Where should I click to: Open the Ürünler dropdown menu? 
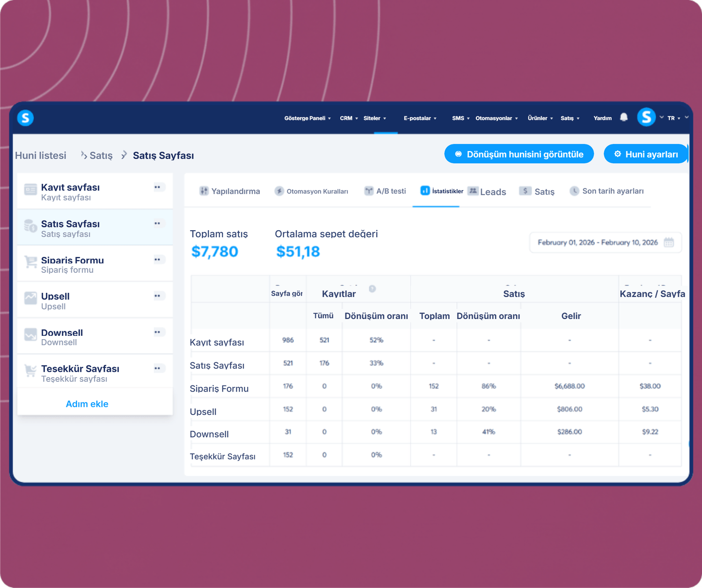[541, 118]
